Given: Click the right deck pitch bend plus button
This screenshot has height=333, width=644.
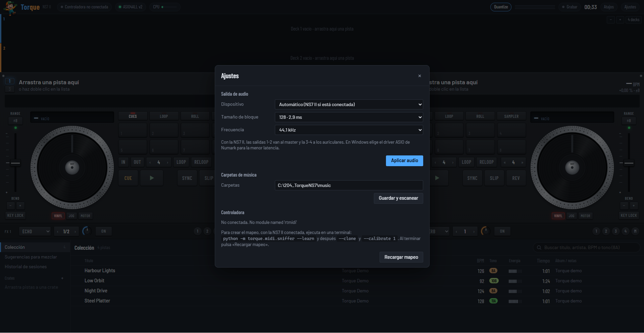Looking at the screenshot, I should tap(634, 206).
